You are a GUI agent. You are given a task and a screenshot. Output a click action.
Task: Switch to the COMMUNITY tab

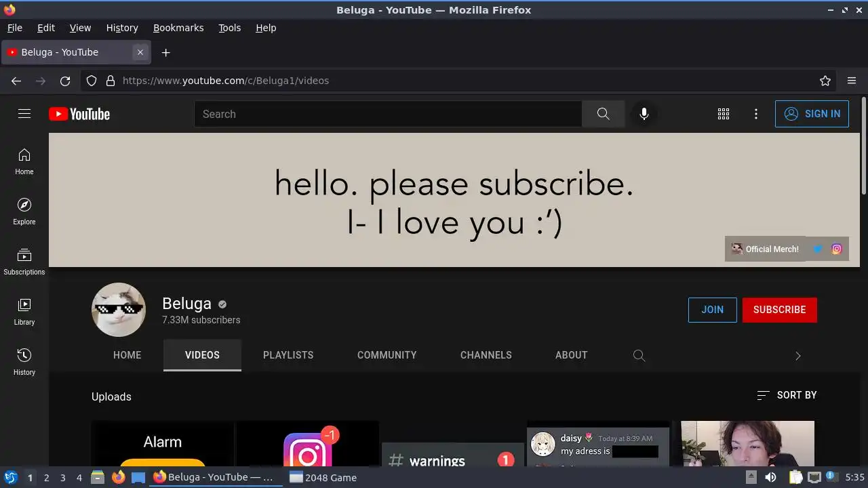(387, 355)
